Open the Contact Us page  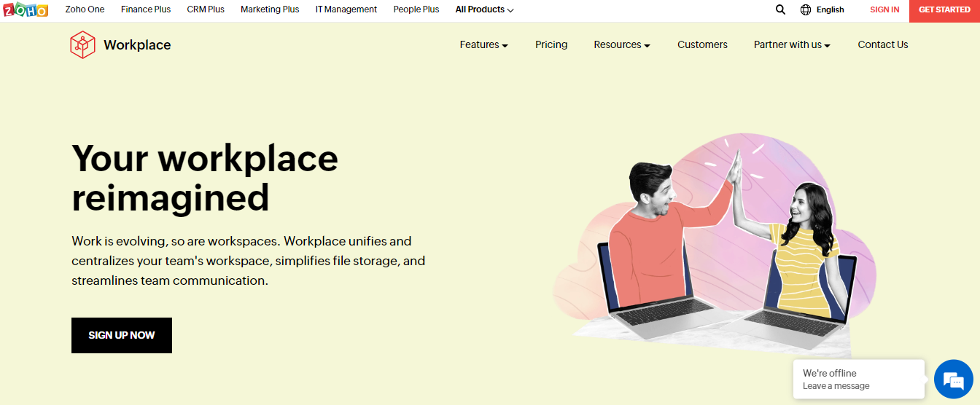[883, 44]
